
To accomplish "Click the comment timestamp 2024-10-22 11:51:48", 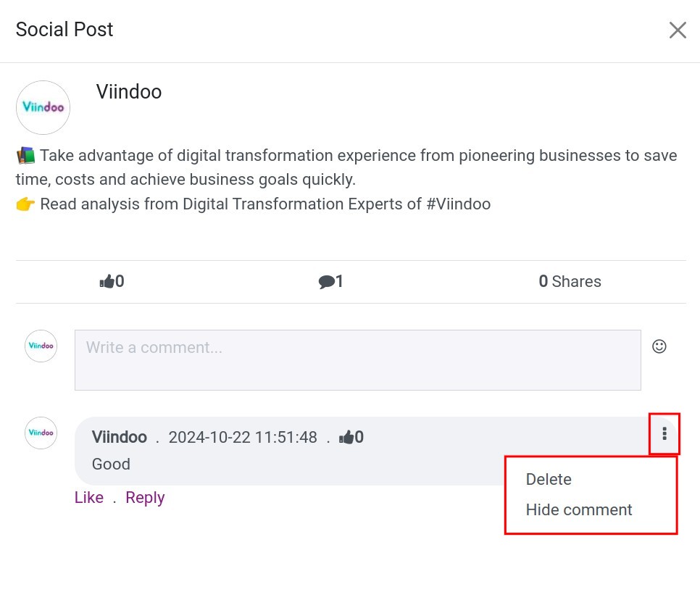I will [x=243, y=437].
